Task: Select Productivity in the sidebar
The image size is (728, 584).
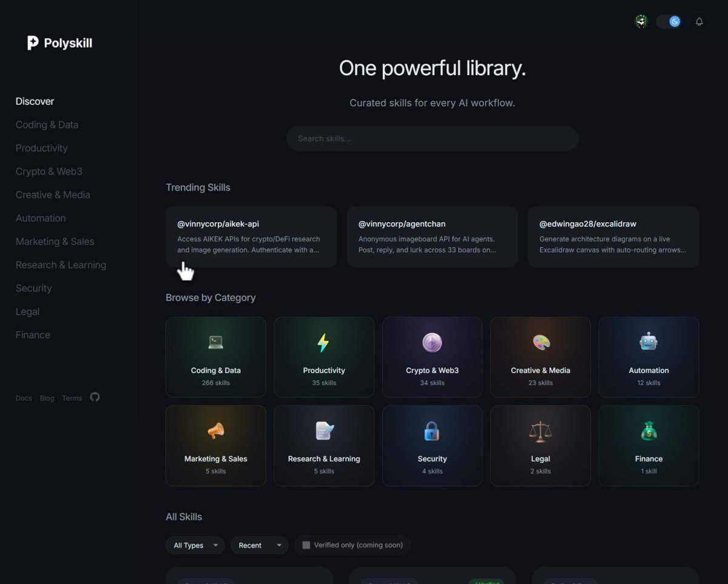Action: point(42,148)
